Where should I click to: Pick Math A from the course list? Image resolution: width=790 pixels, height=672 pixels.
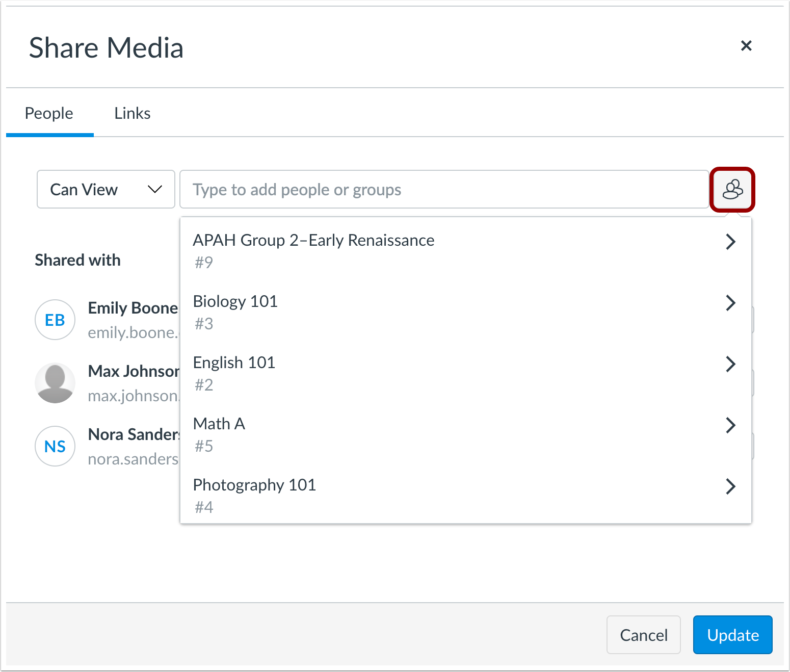pos(219,424)
